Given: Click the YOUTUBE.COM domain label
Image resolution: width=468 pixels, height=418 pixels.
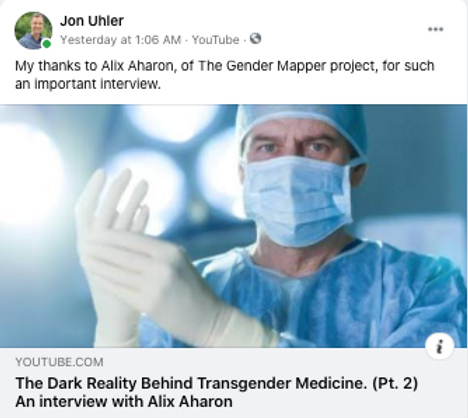Looking at the screenshot, I should [x=59, y=362].
